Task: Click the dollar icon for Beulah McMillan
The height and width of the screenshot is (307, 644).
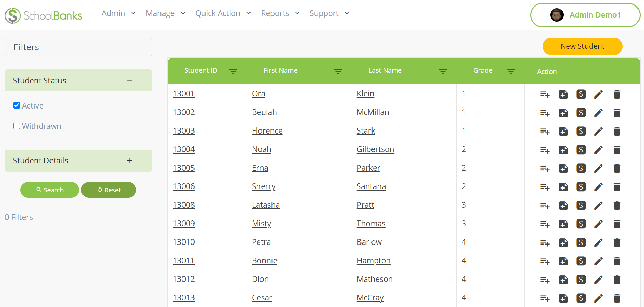Action: pos(581,113)
